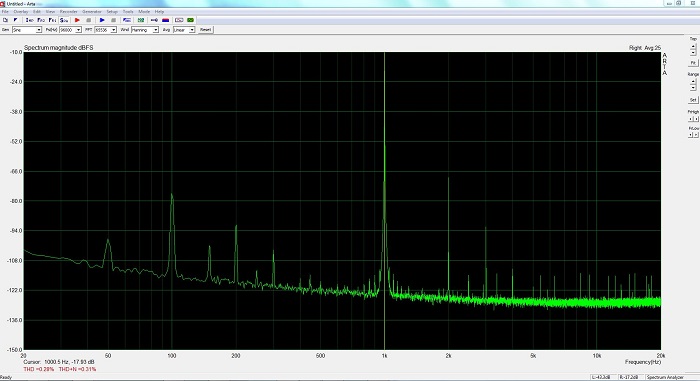Screen dimensions: 700x381
Task: Click the Reset averaging button
Action: 205,29
